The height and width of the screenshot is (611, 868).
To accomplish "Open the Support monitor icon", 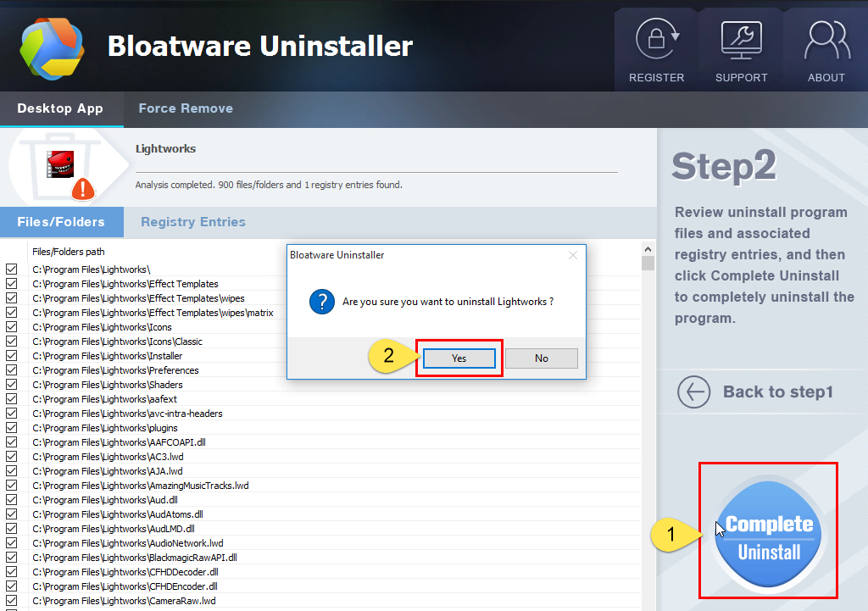I will click(x=741, y=40).
